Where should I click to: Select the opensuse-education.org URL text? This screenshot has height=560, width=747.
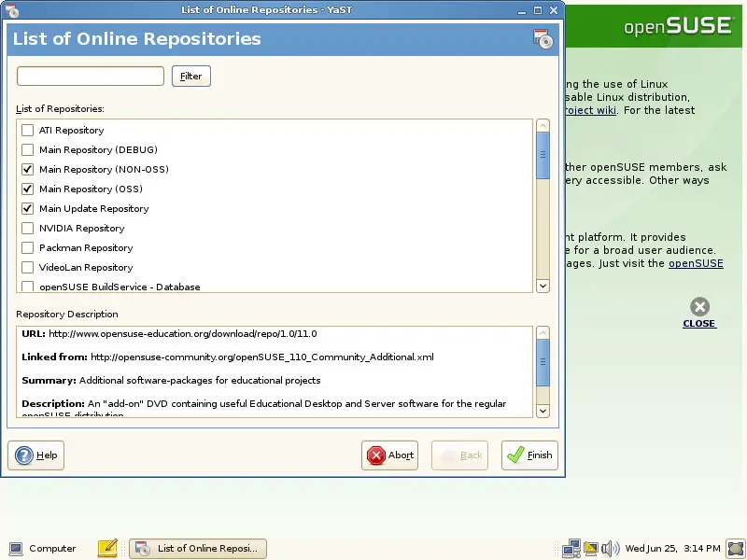coord(183,334)
